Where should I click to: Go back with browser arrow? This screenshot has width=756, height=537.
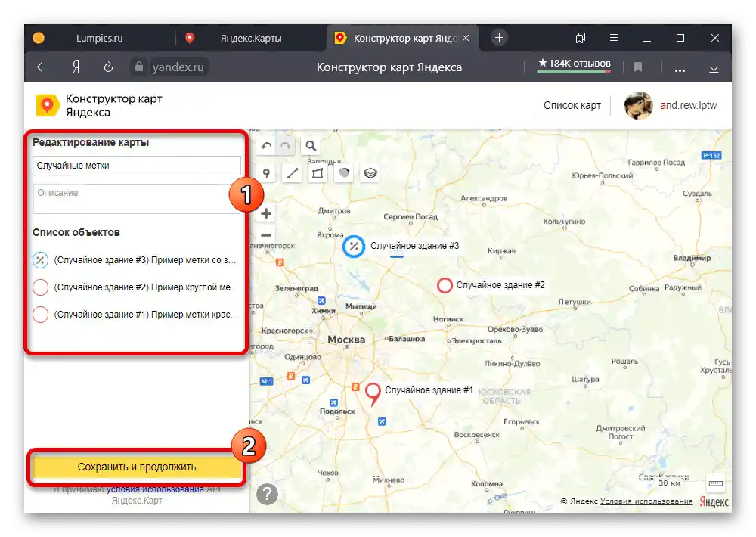tap(43, 67)
